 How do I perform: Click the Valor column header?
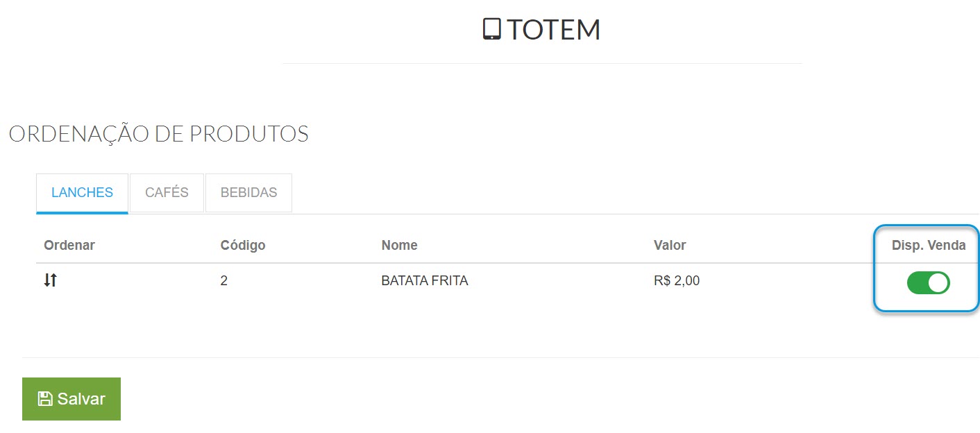tap(670, 245)
